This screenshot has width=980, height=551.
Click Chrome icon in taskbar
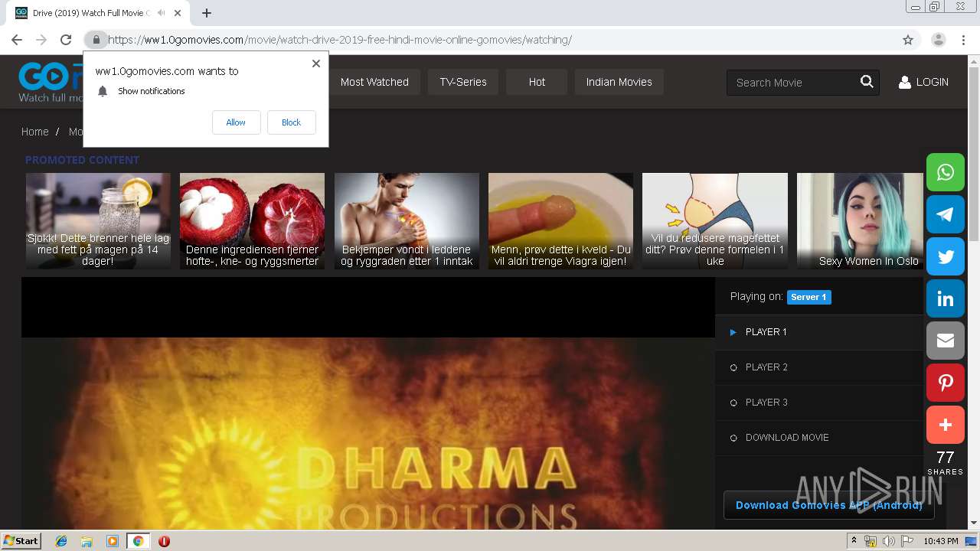(x=138, y=541)
